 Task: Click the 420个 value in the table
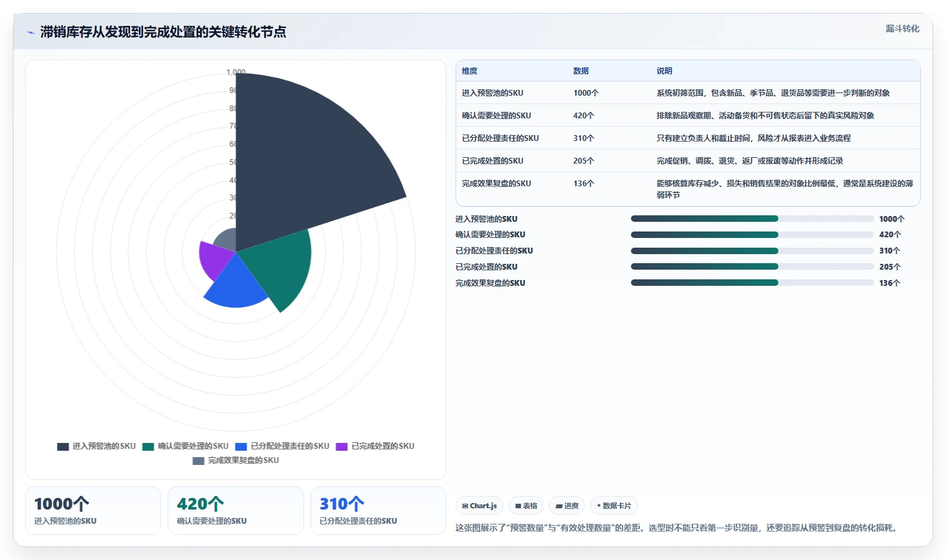click(x=584, y=116)
